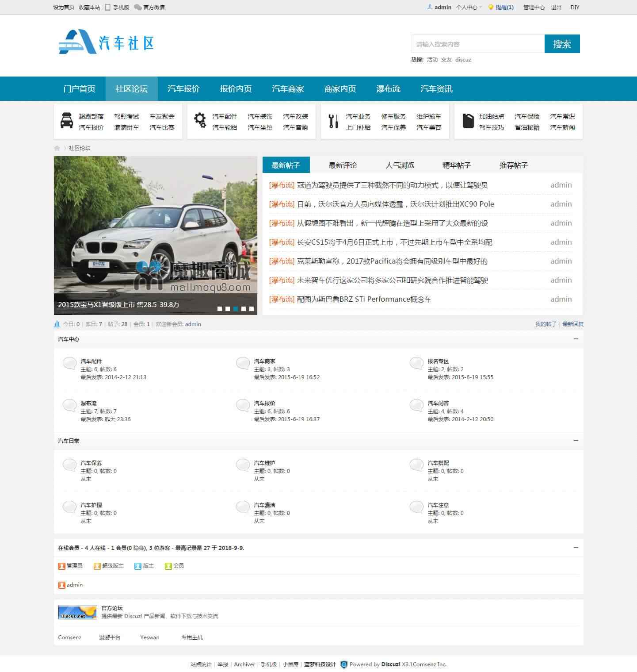Click the user icon next to admin
The width and height of the screenshot is (637, 672).
pyautogui.click(x=430, y=7)
